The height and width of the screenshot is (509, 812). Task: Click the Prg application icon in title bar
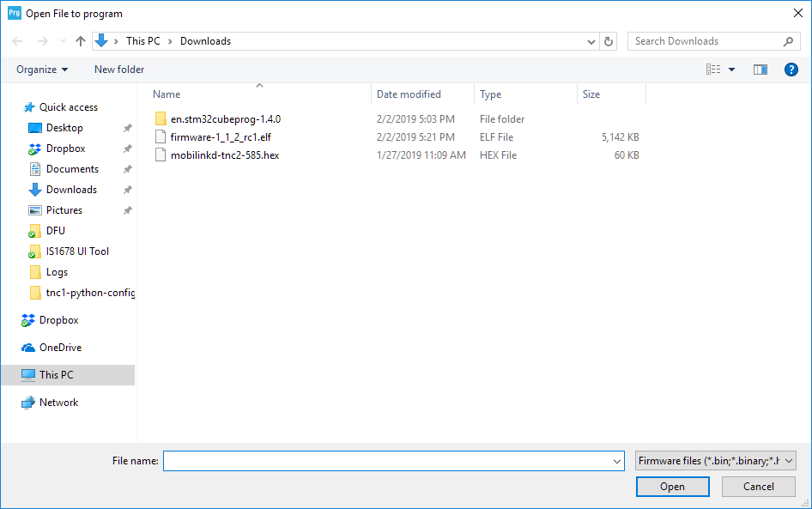click(15, 13)
